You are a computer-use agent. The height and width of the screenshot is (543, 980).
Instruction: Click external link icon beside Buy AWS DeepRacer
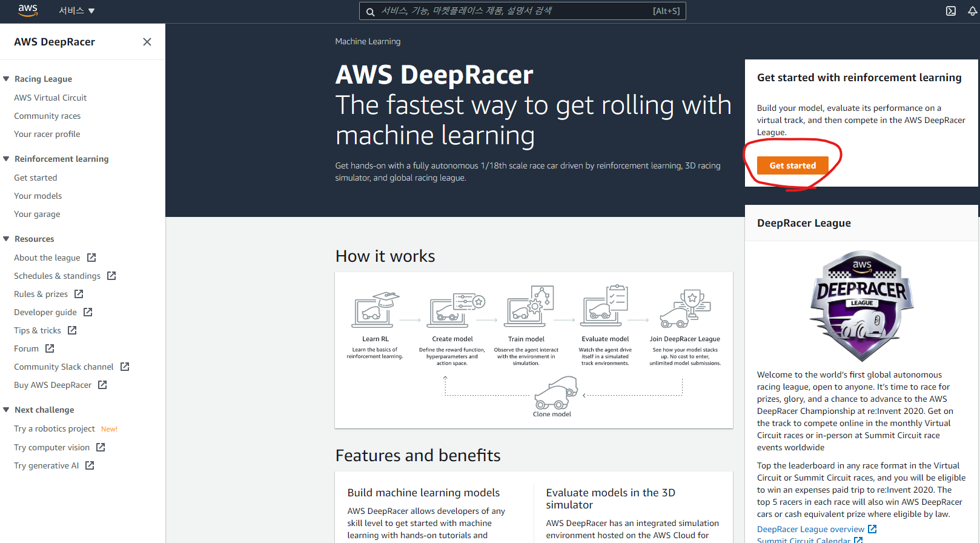point(102,385)
